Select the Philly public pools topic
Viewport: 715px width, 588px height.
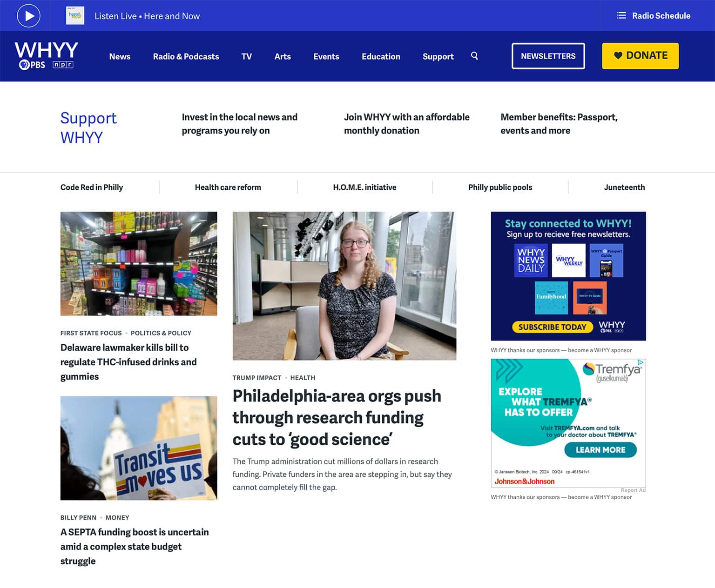click(500, 187)
